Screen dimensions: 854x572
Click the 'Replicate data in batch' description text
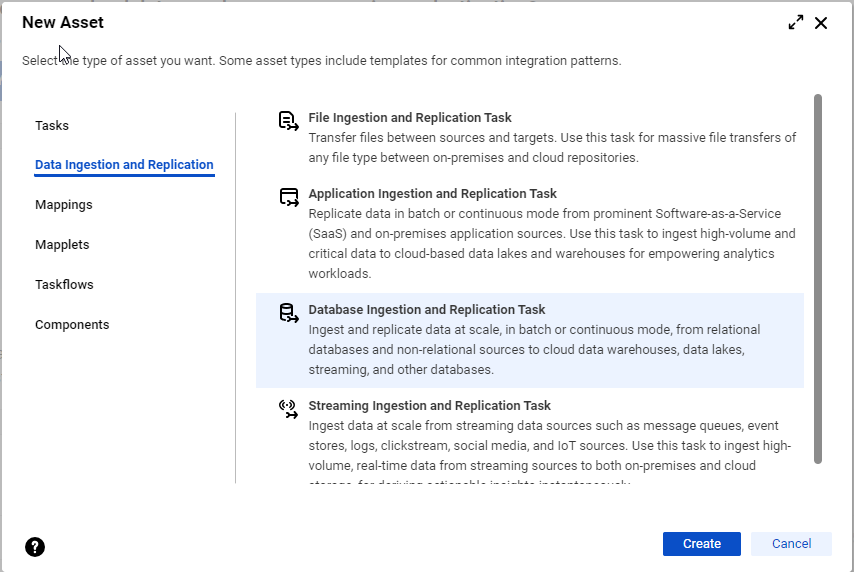coord(552,244)
